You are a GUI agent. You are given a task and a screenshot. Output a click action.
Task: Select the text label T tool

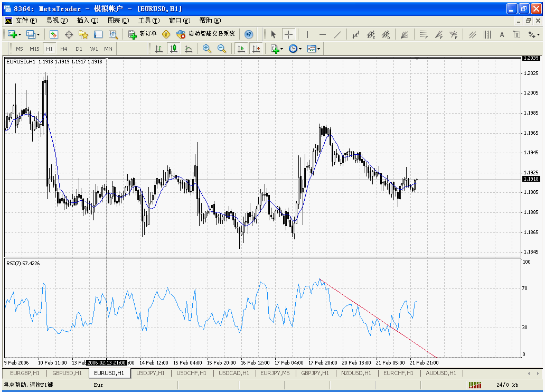coord(517,34)
